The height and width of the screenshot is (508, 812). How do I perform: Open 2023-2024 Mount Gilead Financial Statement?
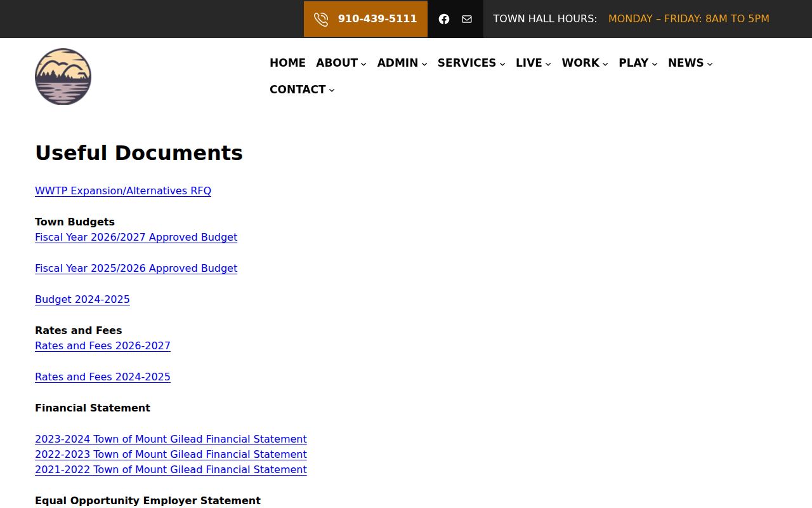[171, 439]
